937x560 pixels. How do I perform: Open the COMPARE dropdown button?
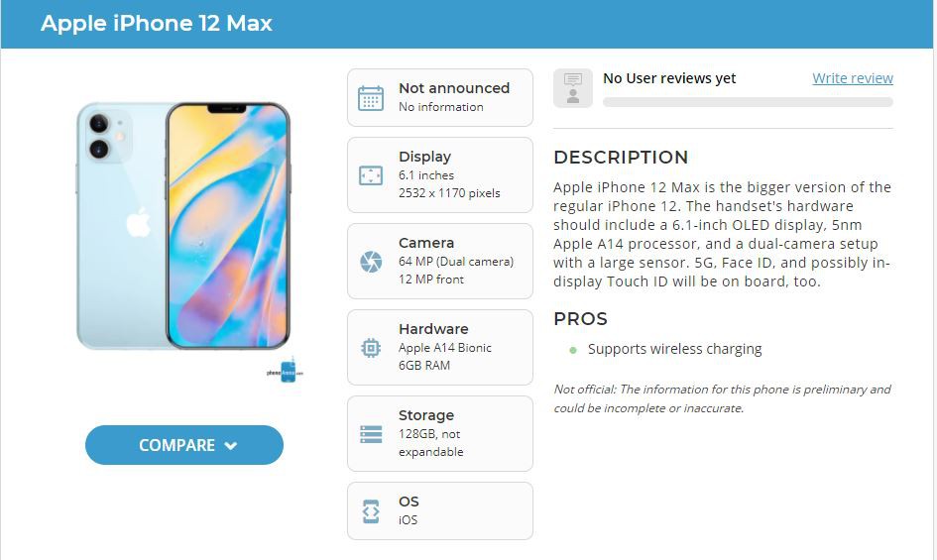coord(184,445)
